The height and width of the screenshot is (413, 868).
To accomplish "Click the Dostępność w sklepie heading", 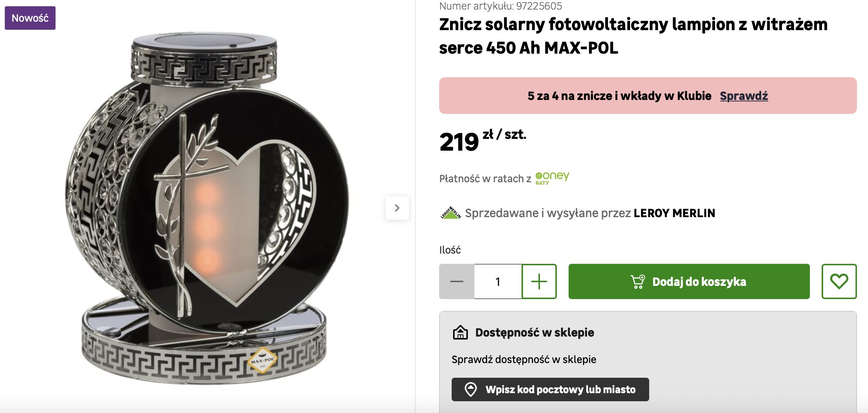I will (534, 333).
